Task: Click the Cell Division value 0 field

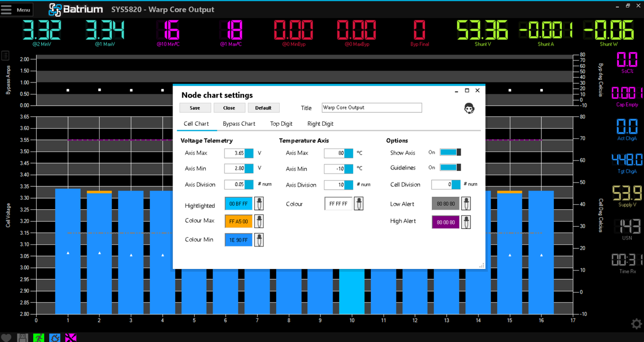Action: (x=442, y=185)
